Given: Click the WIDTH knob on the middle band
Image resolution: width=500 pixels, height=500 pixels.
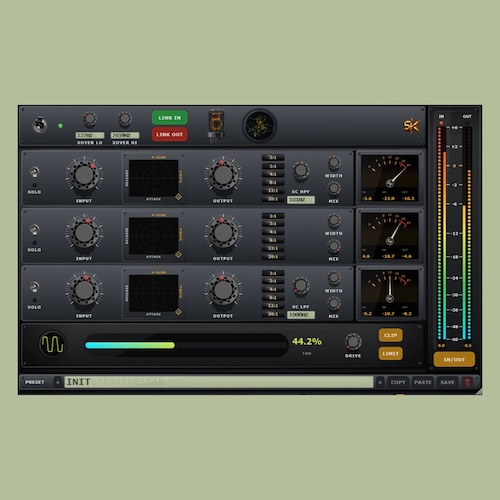Looking at the screenshot, I should click(x=334, y=220).
